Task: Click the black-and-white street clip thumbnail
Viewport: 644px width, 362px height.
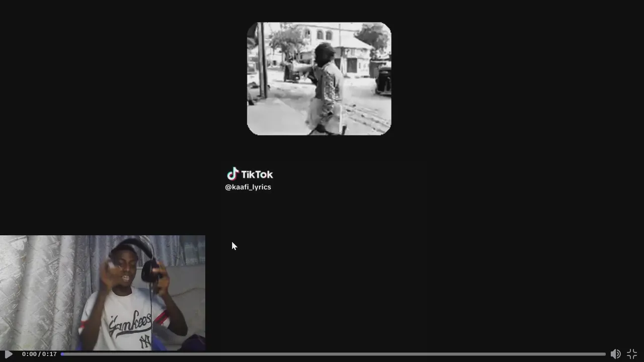Action: pyautogui.click(x=319, y=78)
